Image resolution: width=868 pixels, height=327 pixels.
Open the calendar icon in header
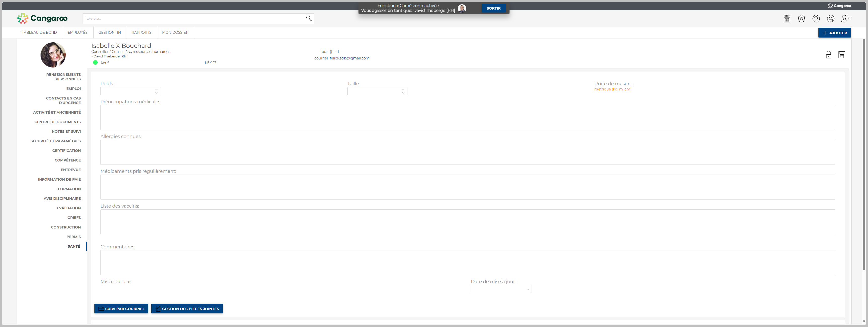[x=787, y=19]
